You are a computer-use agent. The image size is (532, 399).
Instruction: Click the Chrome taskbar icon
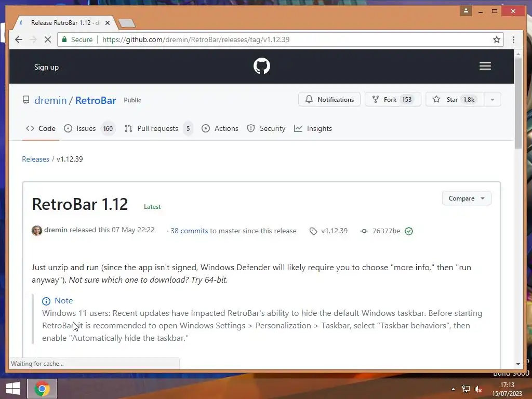click(x=42, y=389)
